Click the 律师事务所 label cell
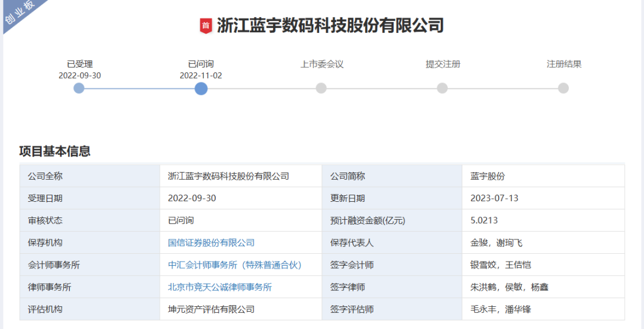 click(89, 287)
